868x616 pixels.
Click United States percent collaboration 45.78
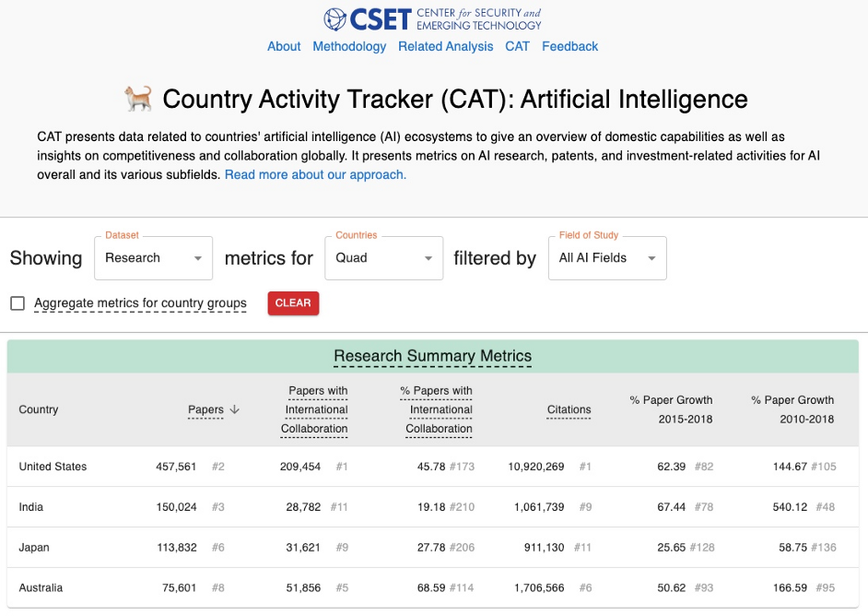tap(431, 467)
